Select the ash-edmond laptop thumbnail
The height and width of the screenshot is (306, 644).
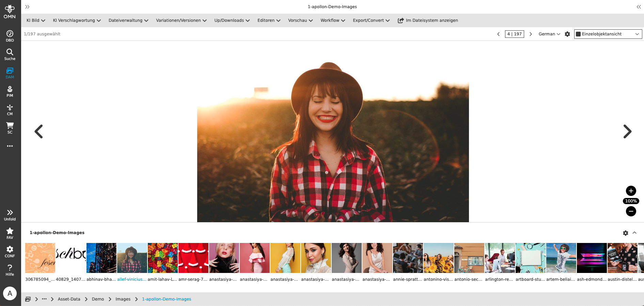coord(592,258)
